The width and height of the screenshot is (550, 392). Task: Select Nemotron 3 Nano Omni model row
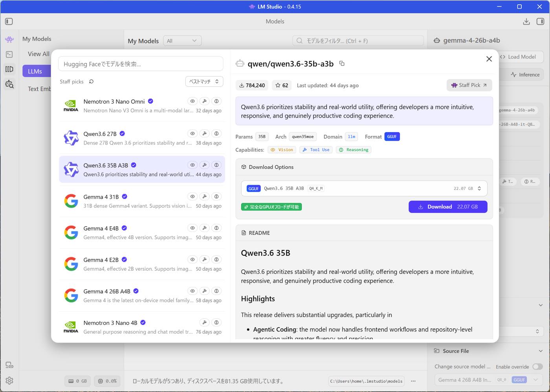click(x=142, y=106)
